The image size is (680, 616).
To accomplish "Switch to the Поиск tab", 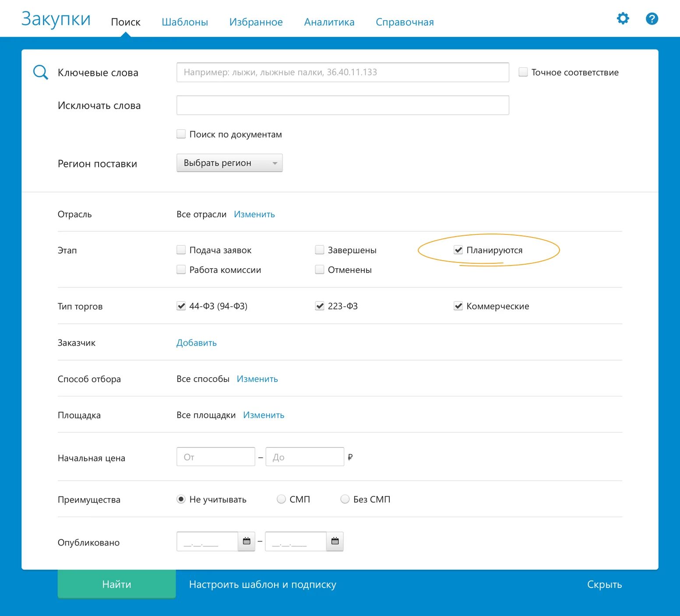I will pyautogui.click(x=126, y=22).
